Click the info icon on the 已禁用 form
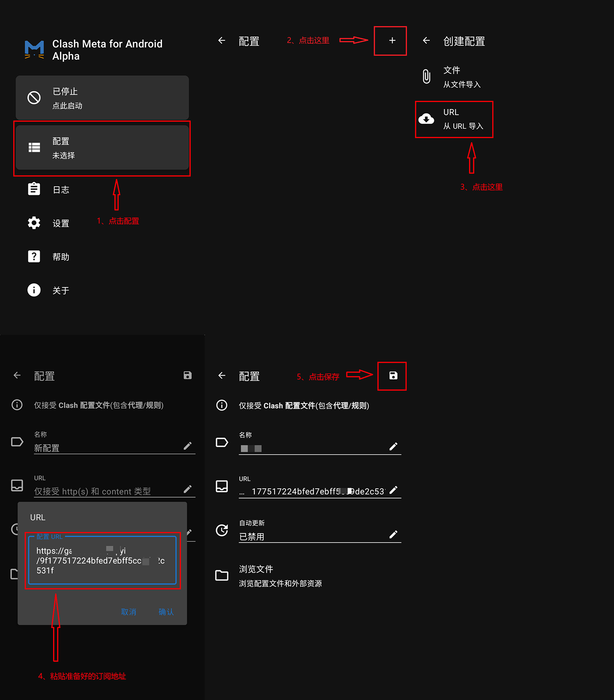This screenshot has width=614, height=700. [222, 406]
